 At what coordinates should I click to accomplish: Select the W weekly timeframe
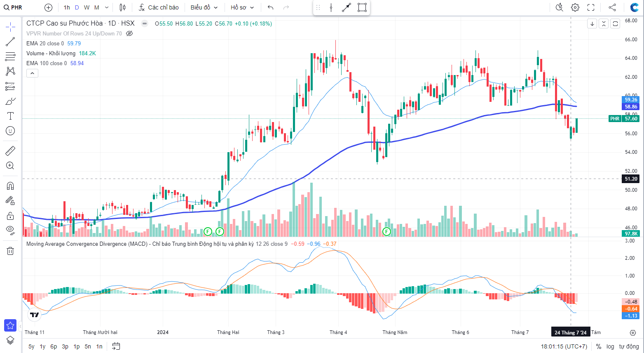(87, 7)
